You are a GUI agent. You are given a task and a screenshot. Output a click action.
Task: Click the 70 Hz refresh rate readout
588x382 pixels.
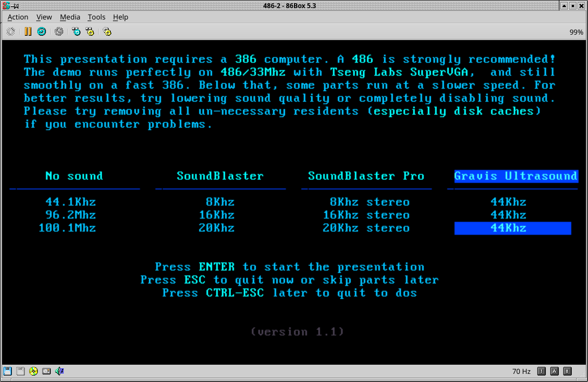click(521, 372)
